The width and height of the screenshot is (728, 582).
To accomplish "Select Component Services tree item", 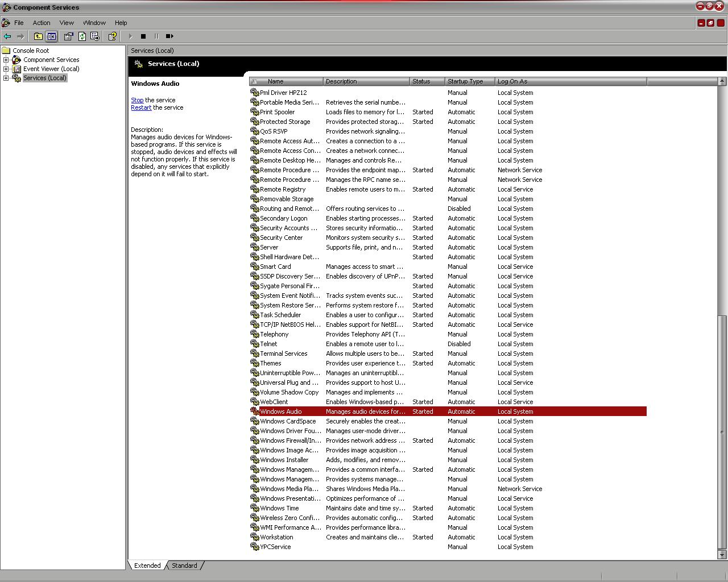I will (x=51, y=60).
